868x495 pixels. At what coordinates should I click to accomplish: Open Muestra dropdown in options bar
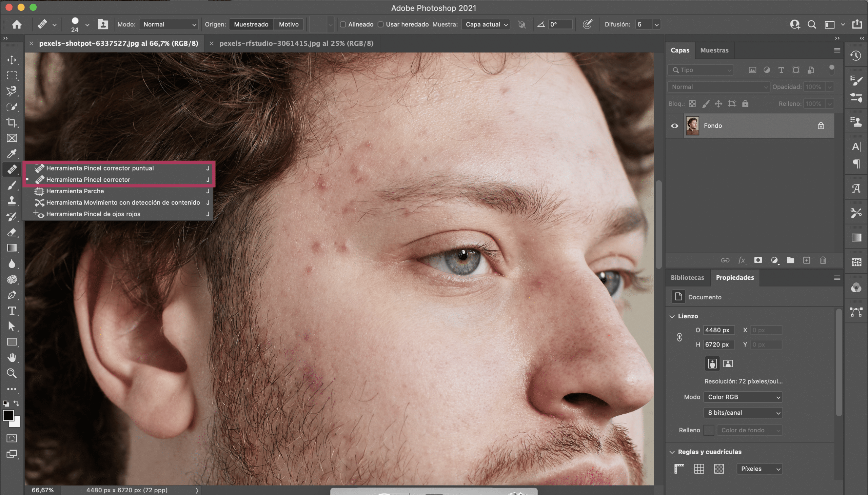[x=485, y=24]
